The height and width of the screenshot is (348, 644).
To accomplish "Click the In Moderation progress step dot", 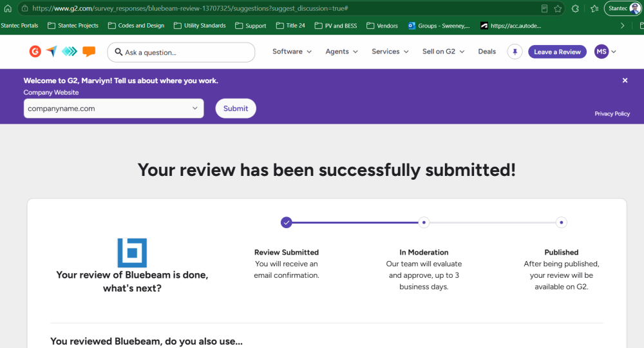I will [424, 223].
